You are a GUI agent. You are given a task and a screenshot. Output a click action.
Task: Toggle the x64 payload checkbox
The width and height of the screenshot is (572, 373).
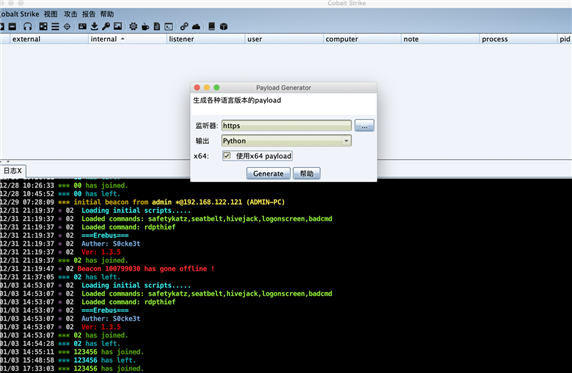[227, 156]
